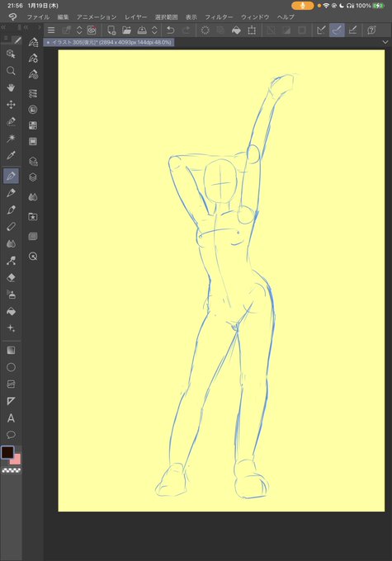The image size is (392, 561).
Task: Open the ウィンドウ menu
Action: click(x=255, y=17)
